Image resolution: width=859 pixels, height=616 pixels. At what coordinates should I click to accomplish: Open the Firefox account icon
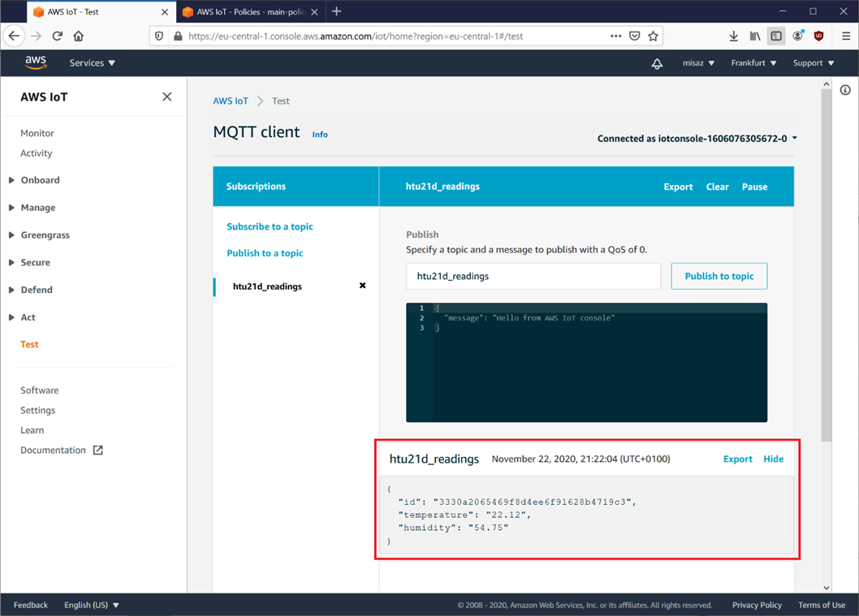798,37
